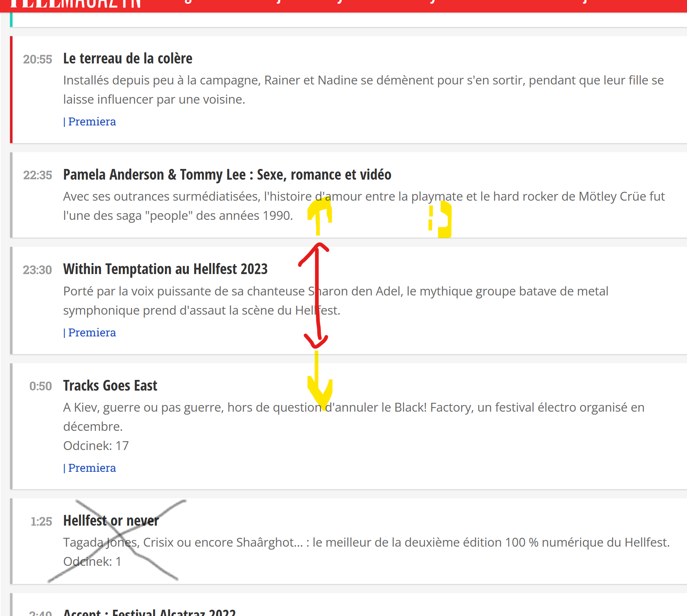Click the description starting 'Avec ses outrances surmédiatisées'
The image size is (687, 616).
point(364,206)
